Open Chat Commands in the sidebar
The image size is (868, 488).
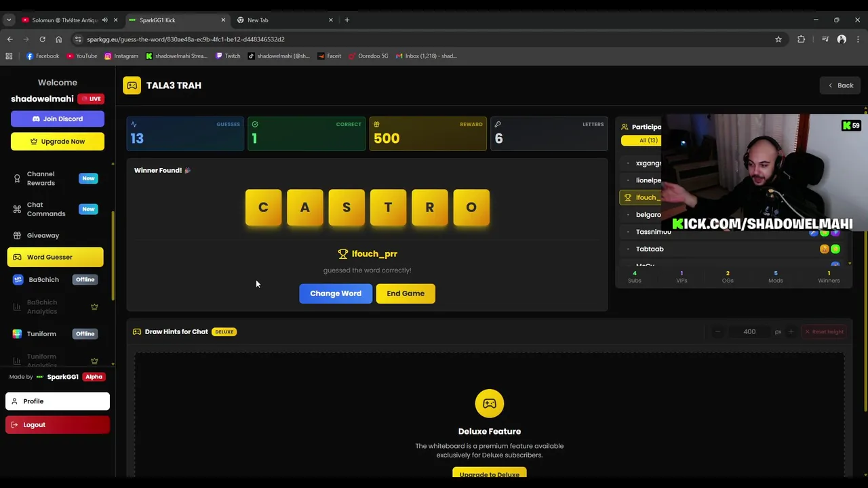point(56,209)
